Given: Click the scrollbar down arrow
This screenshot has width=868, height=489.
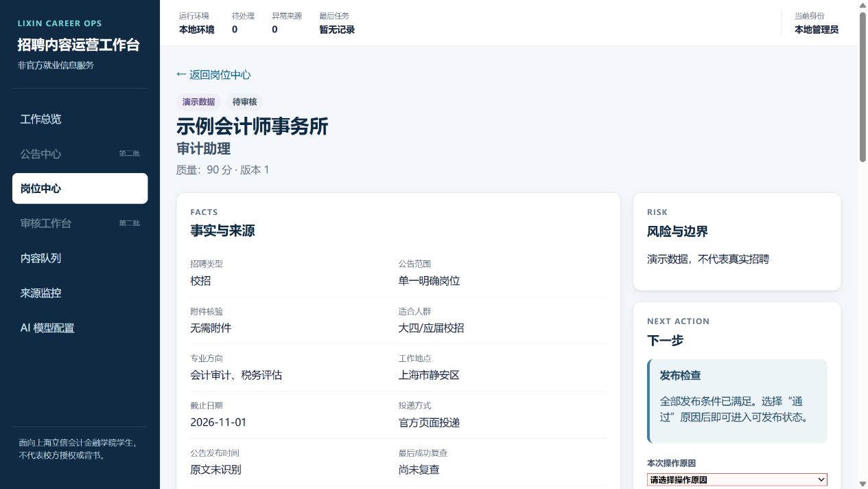Looking at the screenshot, I should 863,484.
